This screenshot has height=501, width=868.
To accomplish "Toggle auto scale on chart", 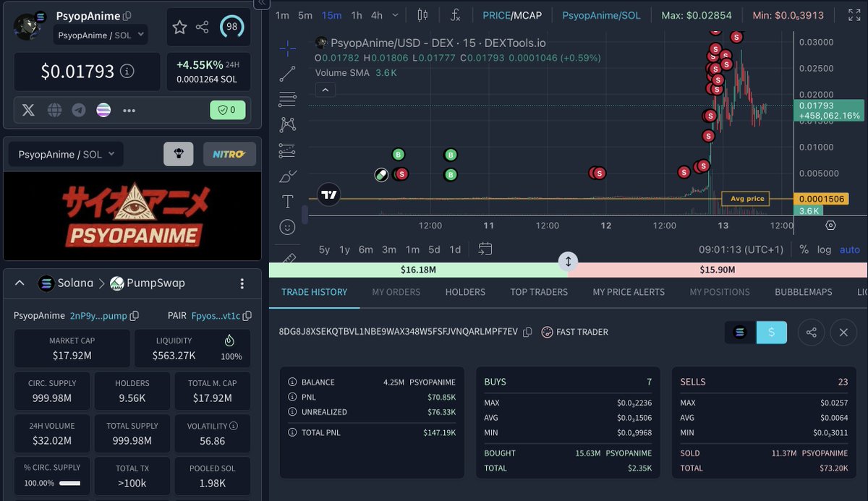I will 850,249.
